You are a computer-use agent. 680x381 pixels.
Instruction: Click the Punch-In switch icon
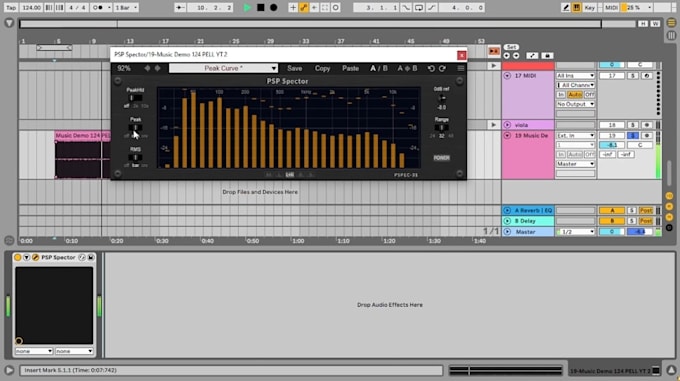pos(406,7)
